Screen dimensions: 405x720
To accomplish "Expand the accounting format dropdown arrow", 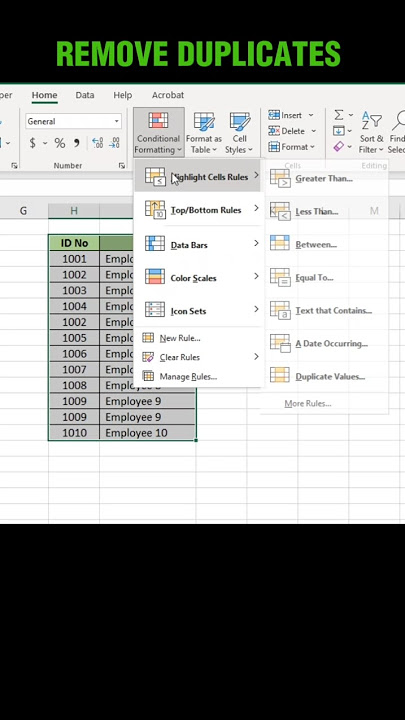I will pos(45,143).
